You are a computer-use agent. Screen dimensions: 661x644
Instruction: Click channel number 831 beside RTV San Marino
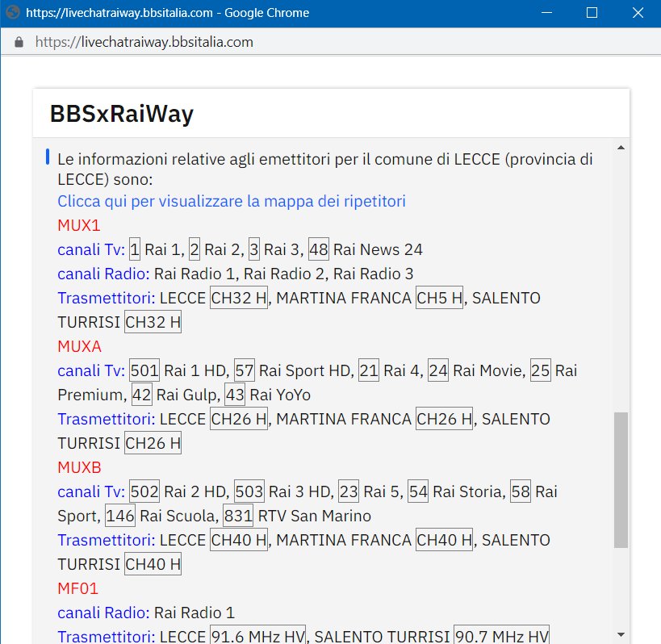tap(238, 516)
